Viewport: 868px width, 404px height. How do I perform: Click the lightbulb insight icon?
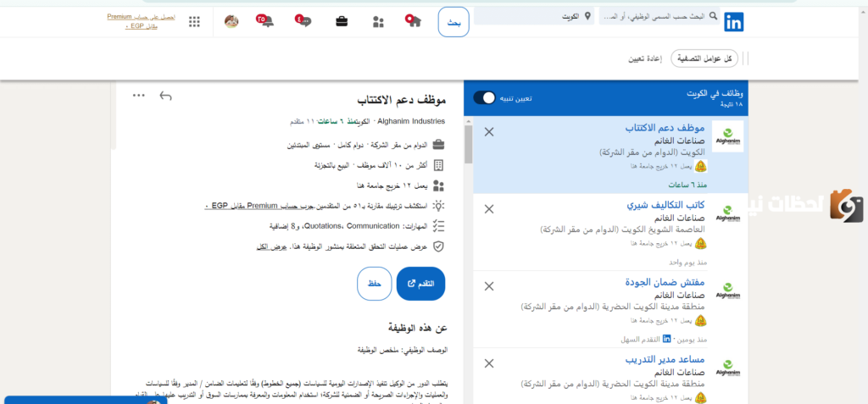(x=438, y=205)
